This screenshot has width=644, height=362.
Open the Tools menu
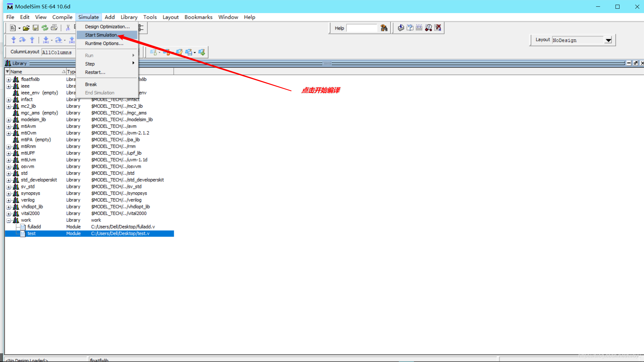[150, 17]
